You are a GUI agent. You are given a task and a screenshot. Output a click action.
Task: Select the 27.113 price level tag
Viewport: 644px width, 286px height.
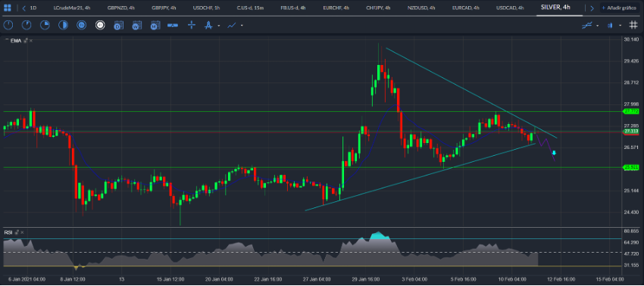point(630,132)
